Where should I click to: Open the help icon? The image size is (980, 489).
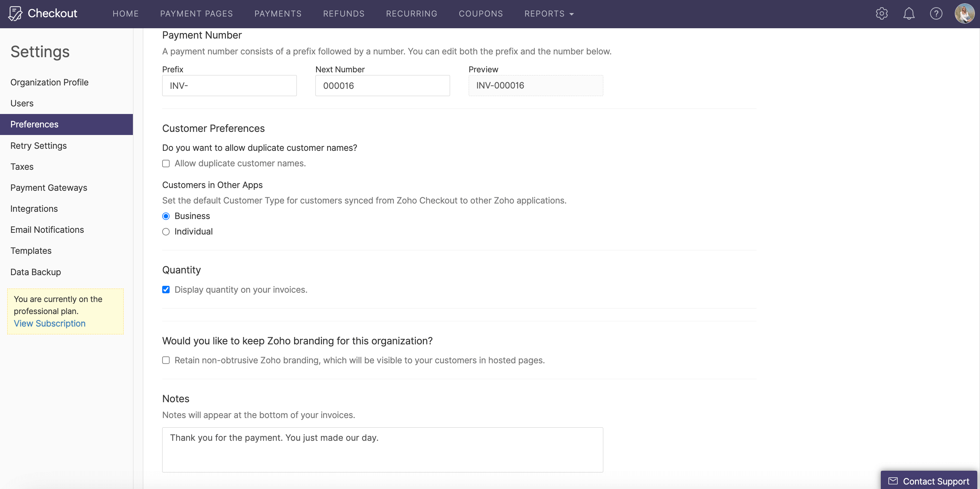click(x=936, y=13)
